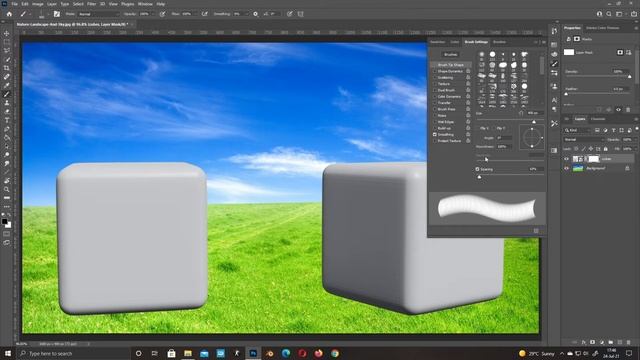
Task: Open File Explorer from the taskbar
Action: click(x=188, y=353)
